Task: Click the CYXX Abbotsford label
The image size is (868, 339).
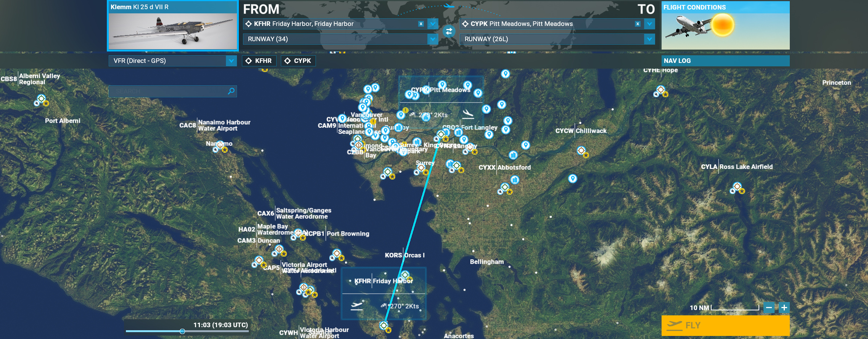Action: (504, 167)
